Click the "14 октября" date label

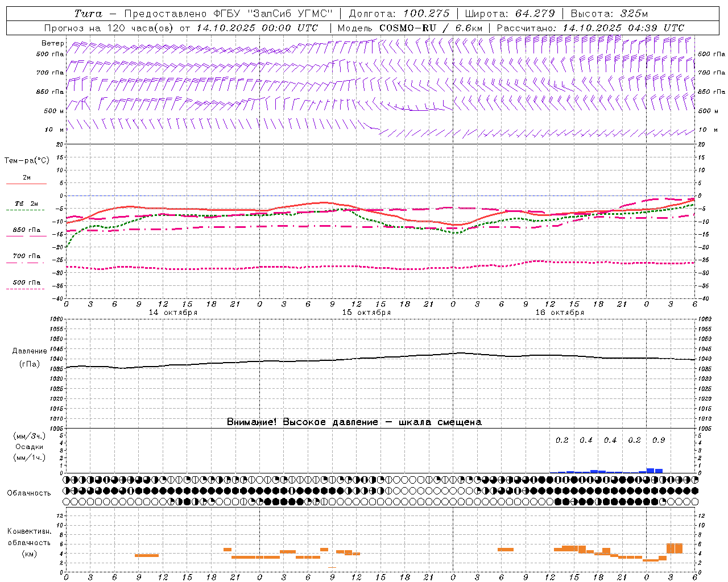pos(173,313)
